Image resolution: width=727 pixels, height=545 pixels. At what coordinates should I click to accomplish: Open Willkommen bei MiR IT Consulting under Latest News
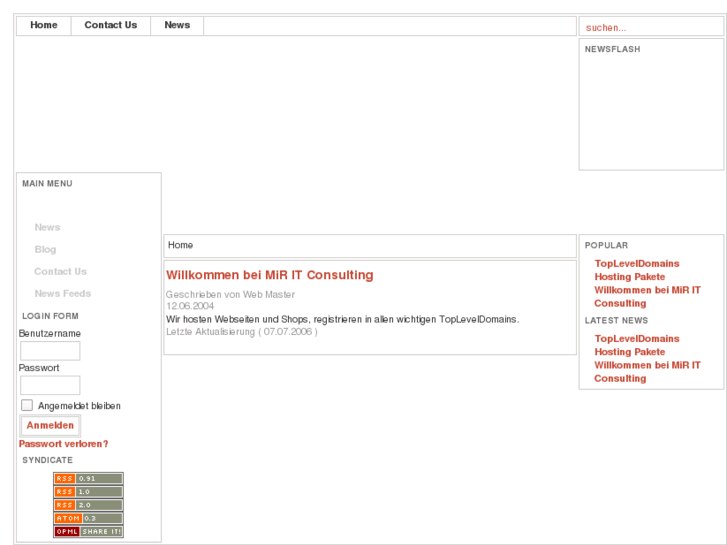point(647,372)
